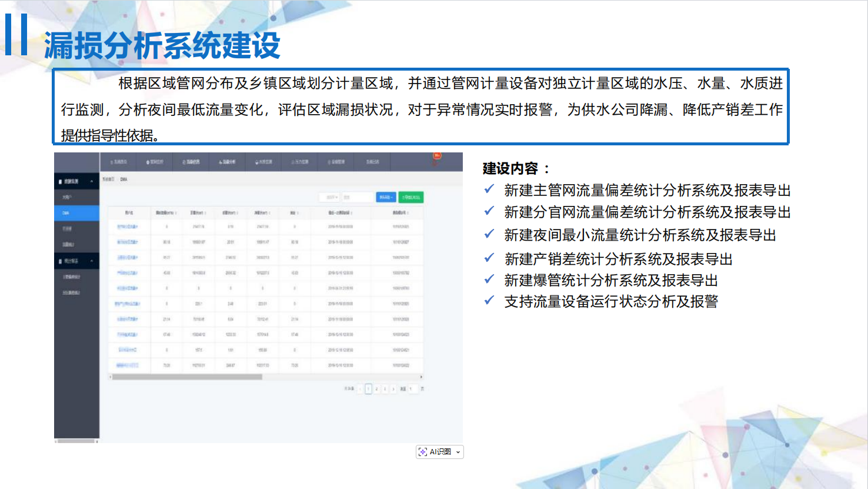Viewport: 868px width, 489px height.
Task: Open first user name link in table
Action: 127,227
